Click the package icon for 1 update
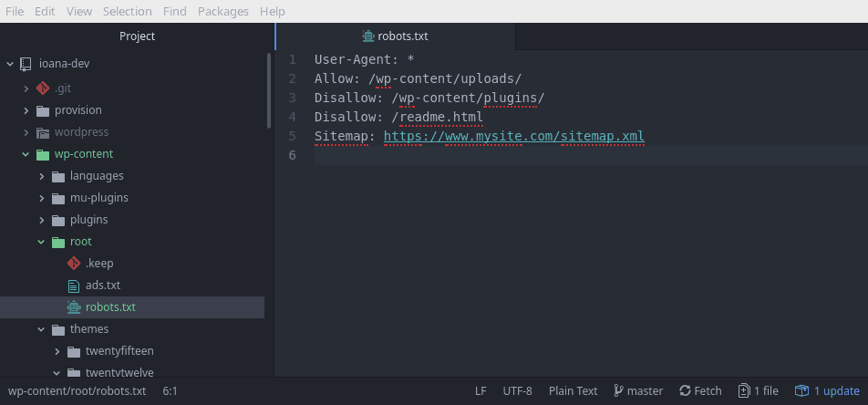868x405 pixels. 801,390
